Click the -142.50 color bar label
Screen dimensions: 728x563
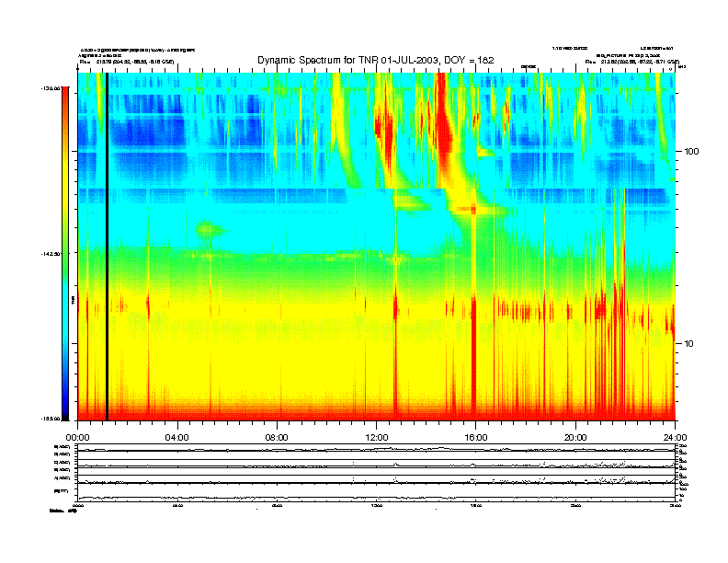pyautogui.click(x=51, y=254)
